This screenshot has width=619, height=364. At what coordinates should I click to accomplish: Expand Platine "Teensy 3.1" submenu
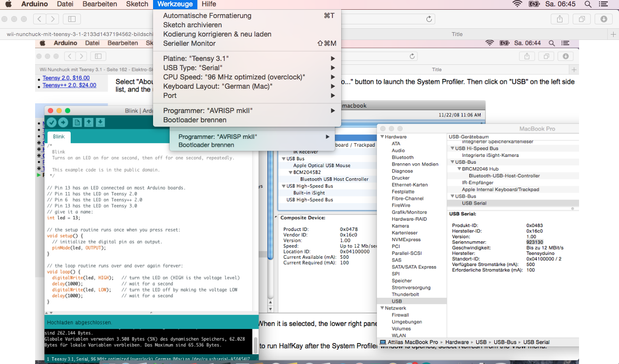(247, 58)
